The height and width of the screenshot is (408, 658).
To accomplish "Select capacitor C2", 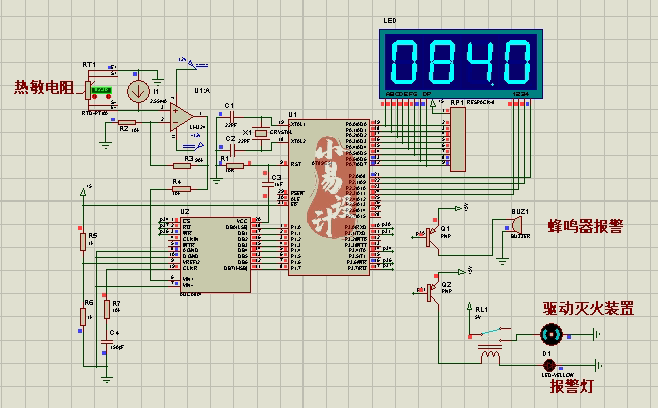I will (233, 149).
